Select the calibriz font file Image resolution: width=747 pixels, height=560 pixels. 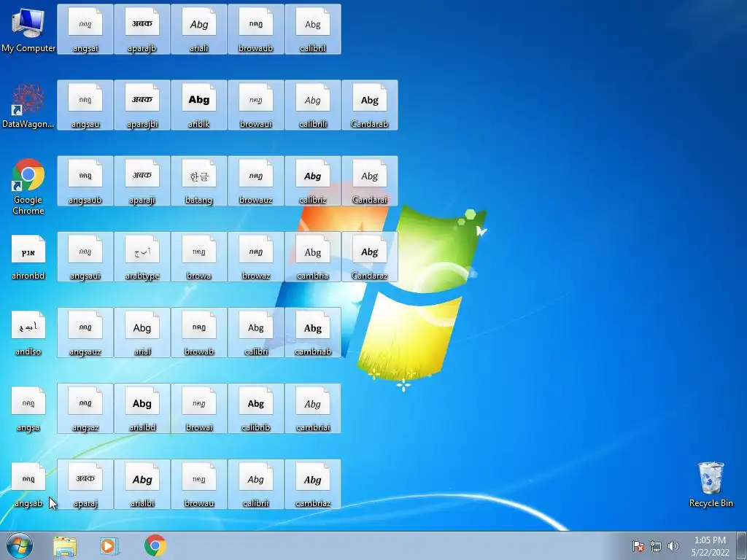pyautogui.click(x=313, y=181)
